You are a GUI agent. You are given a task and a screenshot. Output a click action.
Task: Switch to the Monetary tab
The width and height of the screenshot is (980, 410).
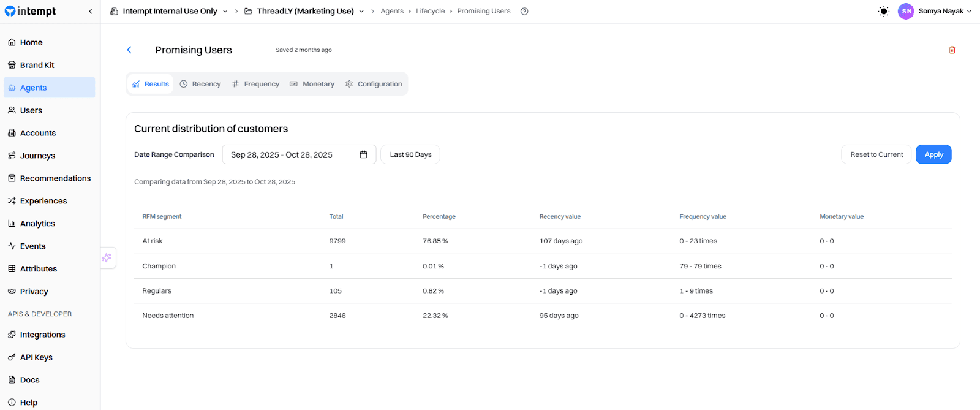(x=312, y=84)
